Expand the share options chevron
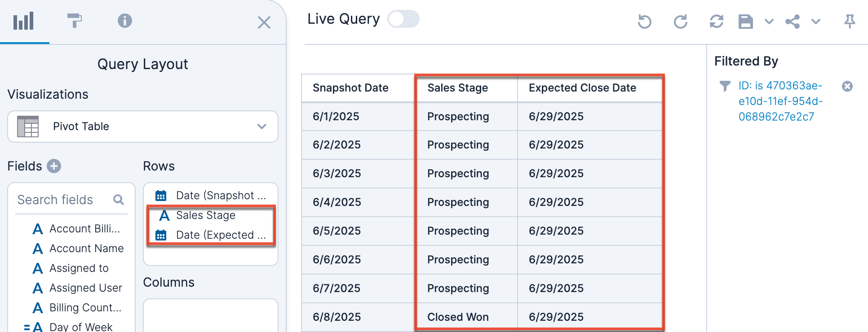The width and height of the screenshot is (868, 332). tap(816, 22)
